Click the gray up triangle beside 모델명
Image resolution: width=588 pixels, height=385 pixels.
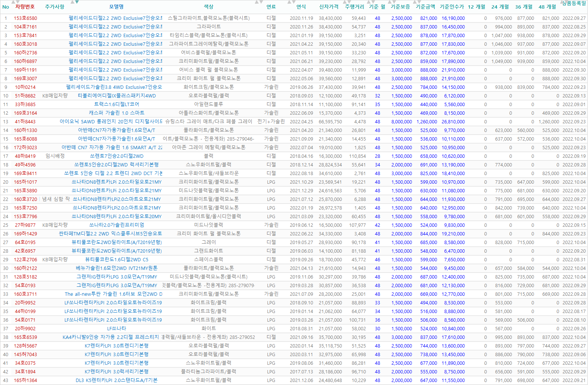[72, 1]
